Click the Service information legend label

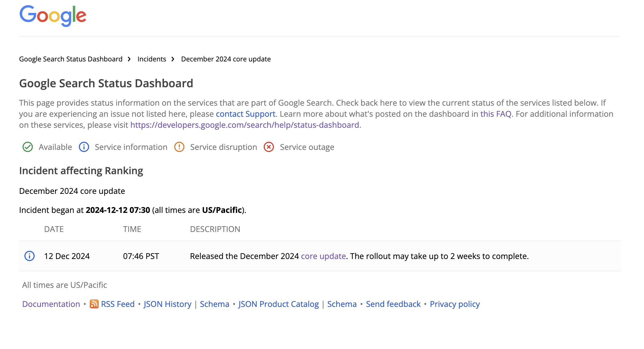(131, 147)
